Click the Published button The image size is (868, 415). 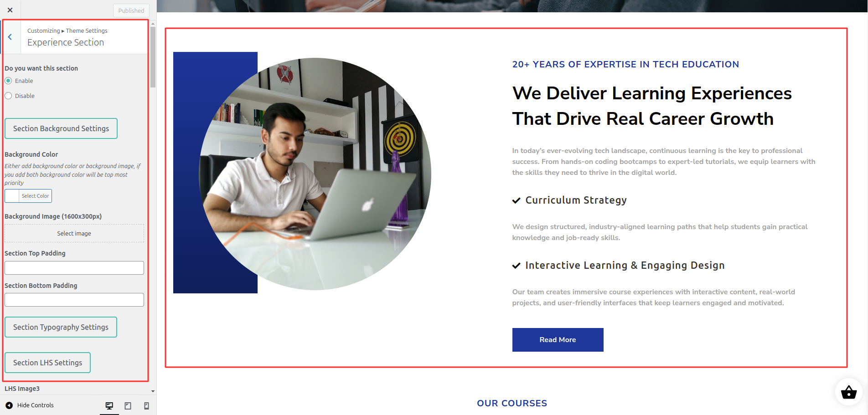pyautogui.click(x=131, y=10)
